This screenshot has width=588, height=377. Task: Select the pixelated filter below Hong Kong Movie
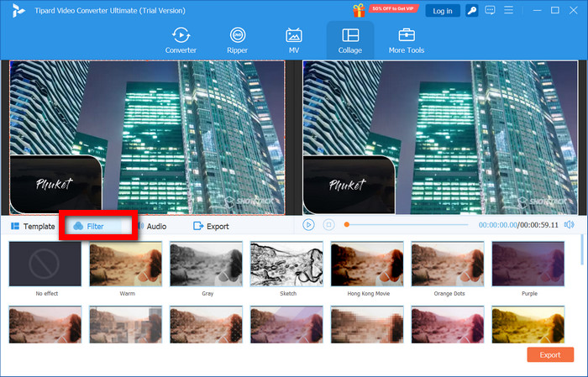click(367, 325)
